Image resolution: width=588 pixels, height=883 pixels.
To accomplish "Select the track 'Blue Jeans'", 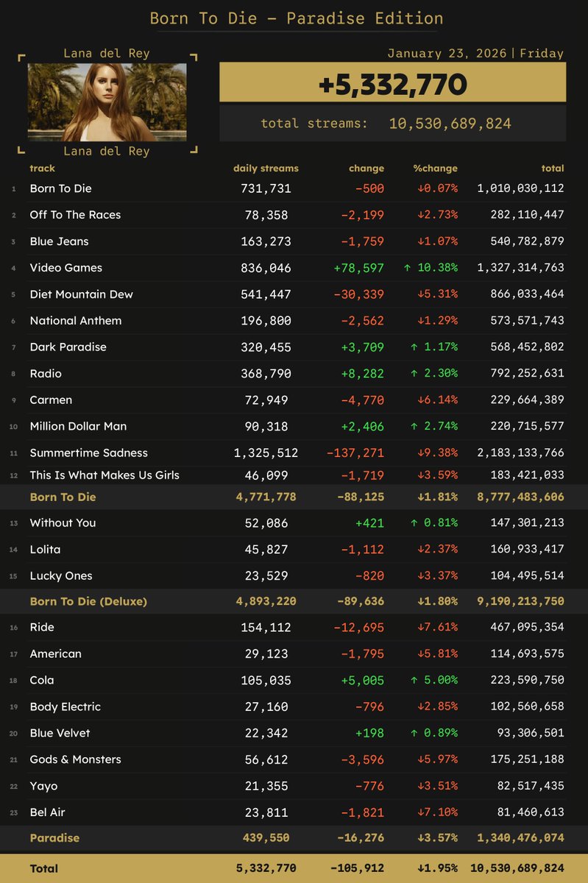I will (59, 241).
